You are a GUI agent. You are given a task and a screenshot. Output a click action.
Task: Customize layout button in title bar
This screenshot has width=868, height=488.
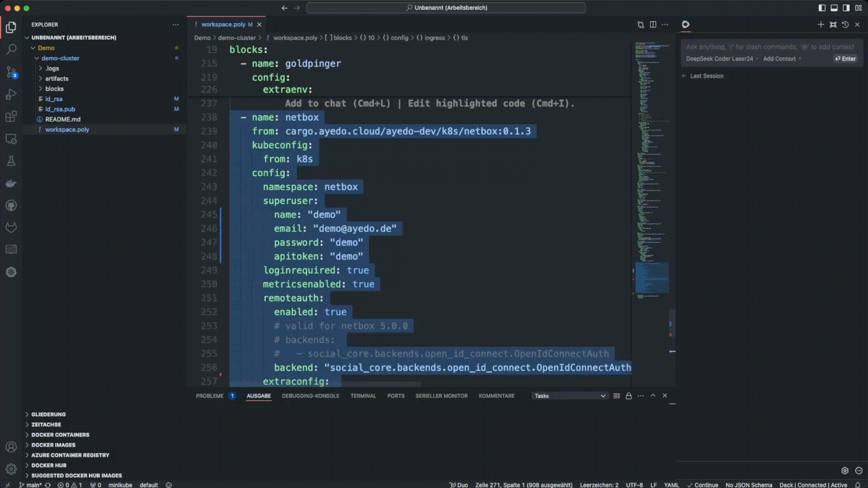coord(858,8)
